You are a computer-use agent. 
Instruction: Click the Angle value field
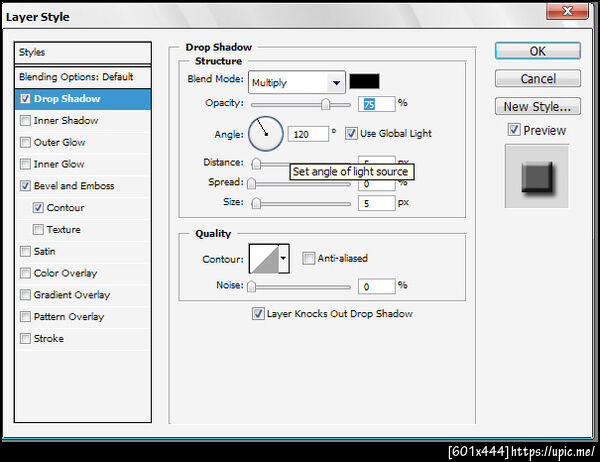[x=308, y=134]
